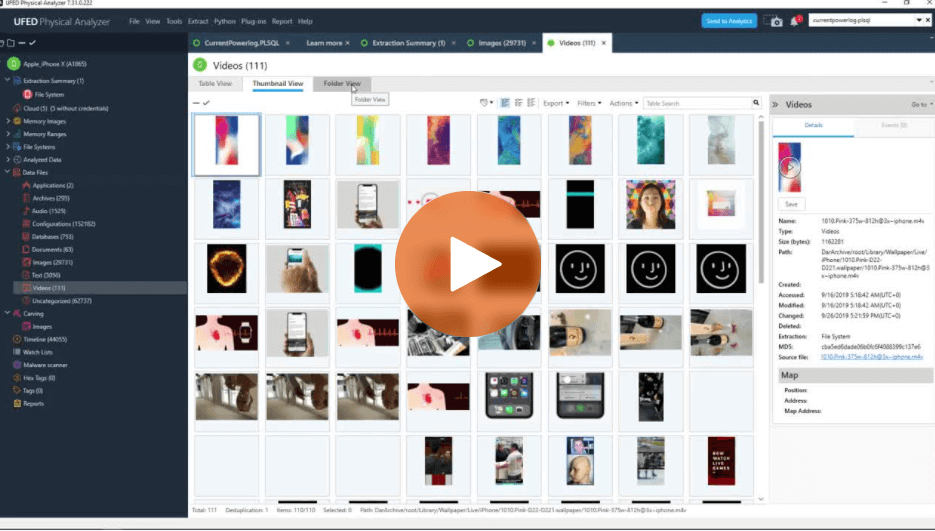
Task: Collapse Carving tree node
Action: tap(7, 314)
